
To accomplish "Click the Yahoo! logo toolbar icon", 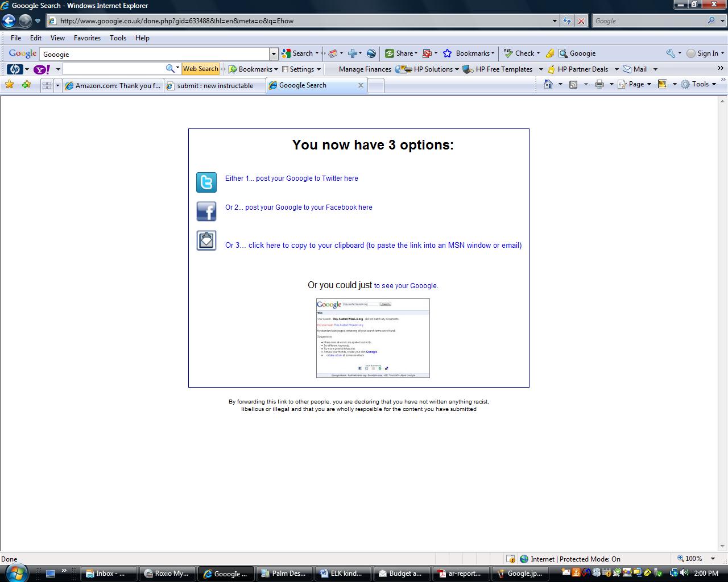I will (x=42, y=69).
